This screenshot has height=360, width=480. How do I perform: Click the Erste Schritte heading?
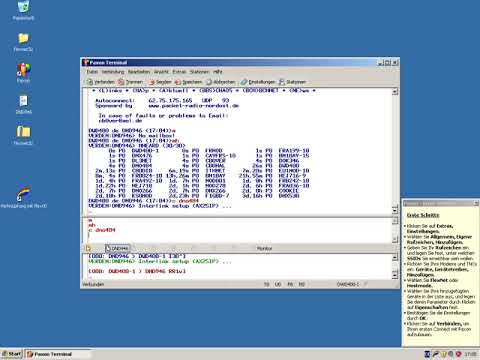[423, 215]
